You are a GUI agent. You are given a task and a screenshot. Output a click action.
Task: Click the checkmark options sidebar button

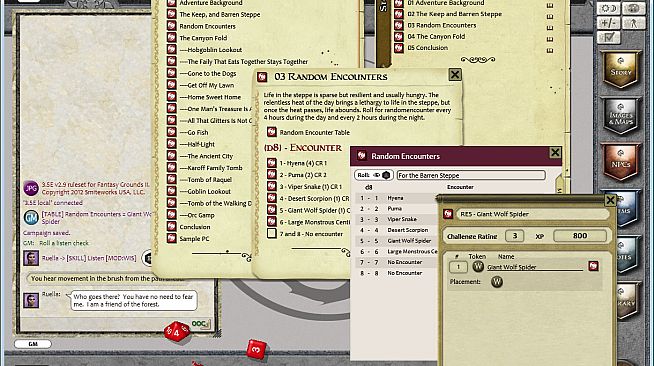609,38
